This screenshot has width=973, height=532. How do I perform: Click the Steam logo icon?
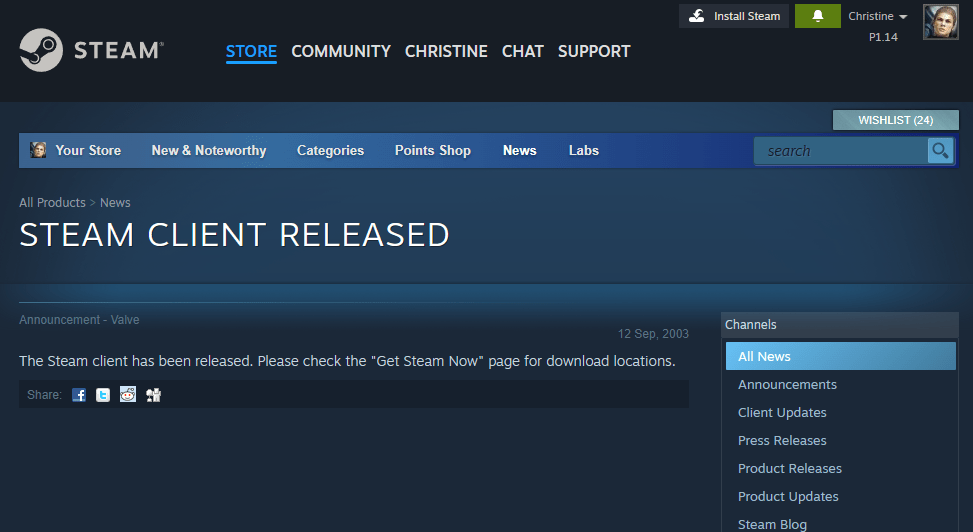41,50
